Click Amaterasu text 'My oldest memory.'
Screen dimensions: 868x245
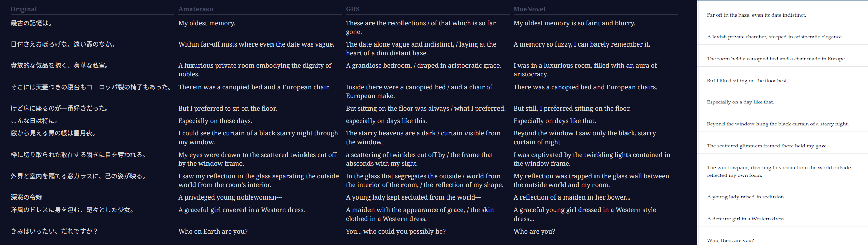pos(206,23)
